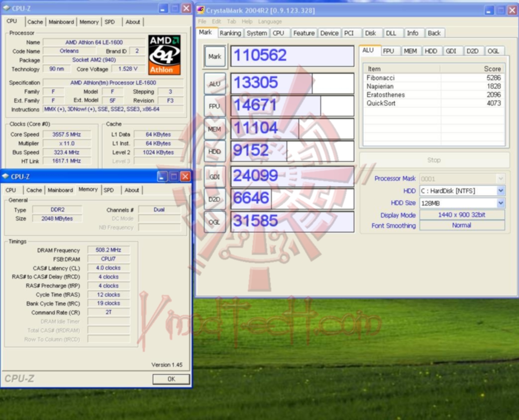Open Mainboard tab in lower CPU-Z window

(60, 190)
